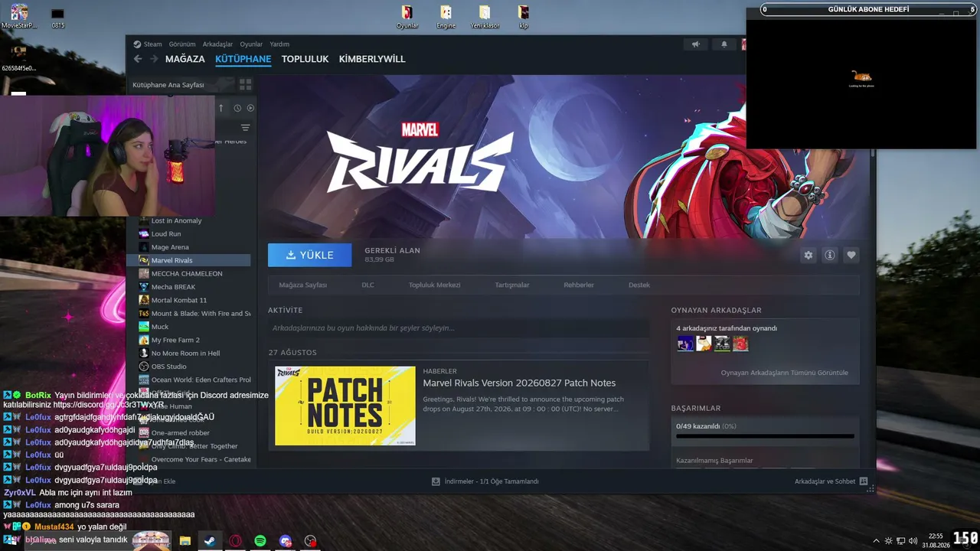The height and width of the screenshot is (551, 980).
Task: Open the DLC link
Action: [367, 285]
